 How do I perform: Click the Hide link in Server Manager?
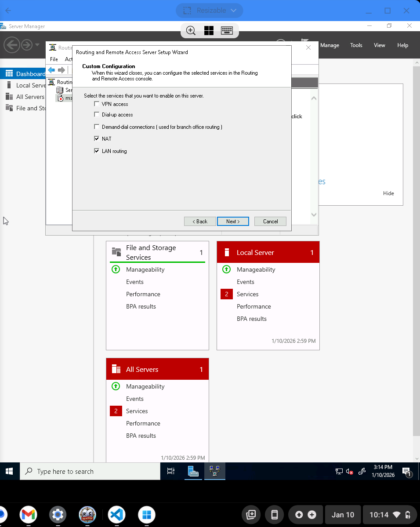coord(388,193)
